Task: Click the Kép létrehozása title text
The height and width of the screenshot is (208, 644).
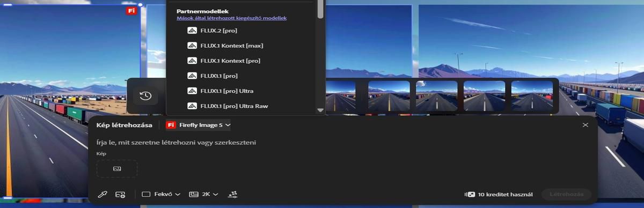Action: [124, 125]
